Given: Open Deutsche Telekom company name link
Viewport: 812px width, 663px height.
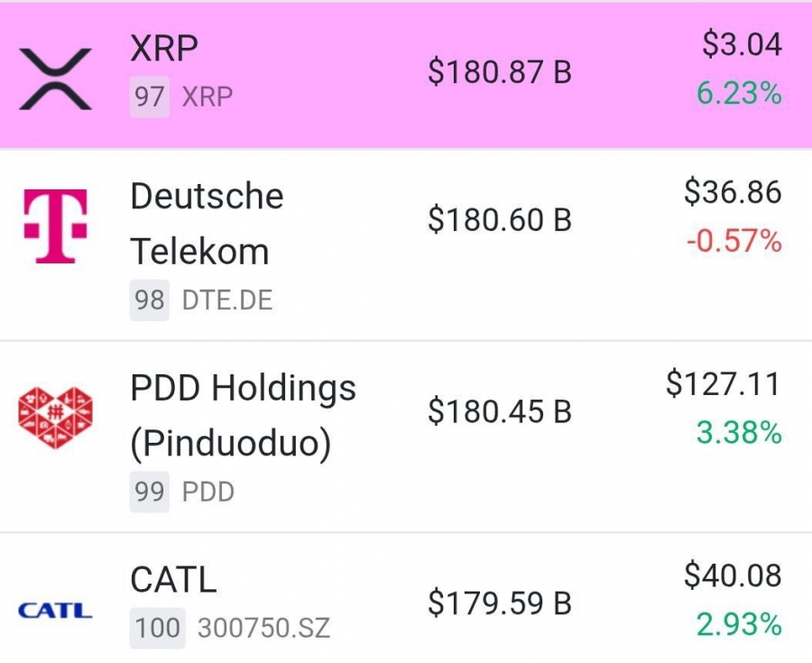Looking at the screenshot, I should coord(207,224).
